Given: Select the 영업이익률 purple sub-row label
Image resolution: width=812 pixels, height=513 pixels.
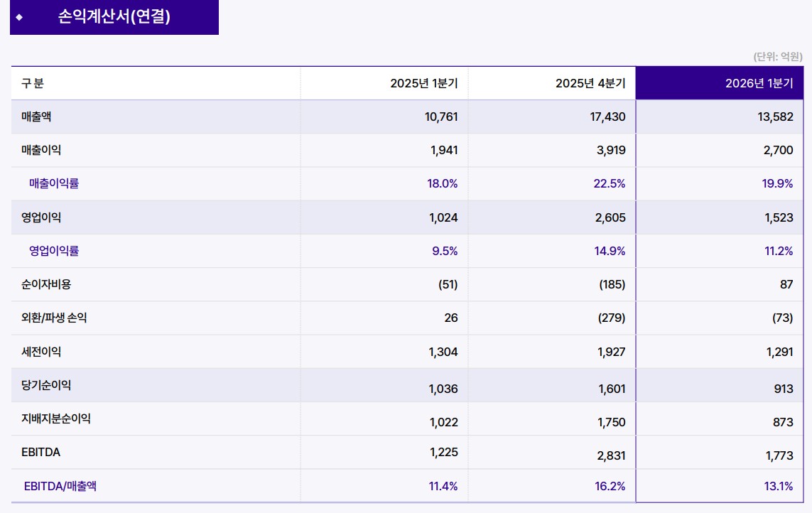Looking at the screenshot, I should [54, 251].
